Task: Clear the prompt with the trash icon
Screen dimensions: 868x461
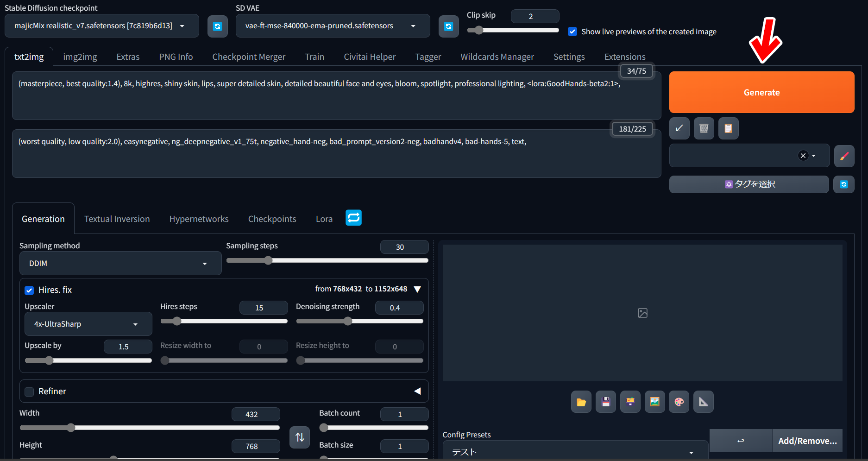Action: [x=704, y=128]
